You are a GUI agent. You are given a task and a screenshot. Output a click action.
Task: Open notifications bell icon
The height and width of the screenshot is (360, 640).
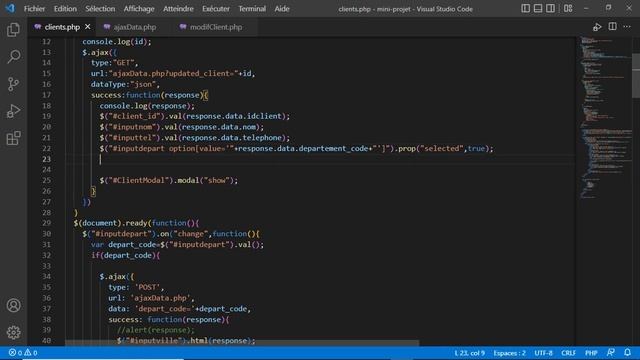[627, 353]
